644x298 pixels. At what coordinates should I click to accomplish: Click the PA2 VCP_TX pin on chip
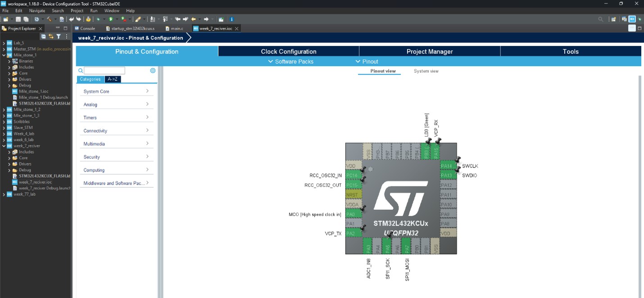pos(354,233)
